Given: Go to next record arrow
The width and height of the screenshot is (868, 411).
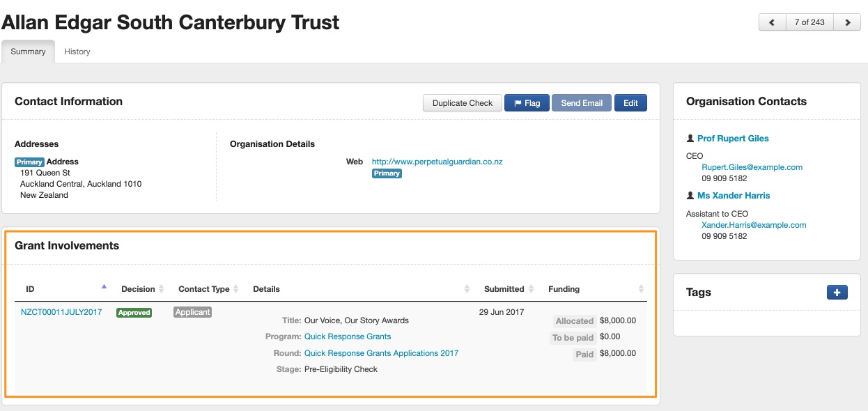Looking at the screenshot, I should pos(847,22).
